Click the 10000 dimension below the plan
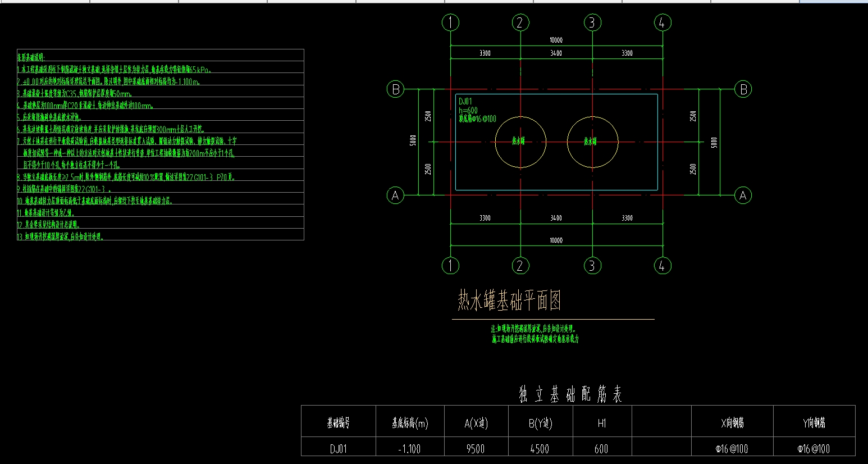Screen dimensions: 868x464 [556, 240]
